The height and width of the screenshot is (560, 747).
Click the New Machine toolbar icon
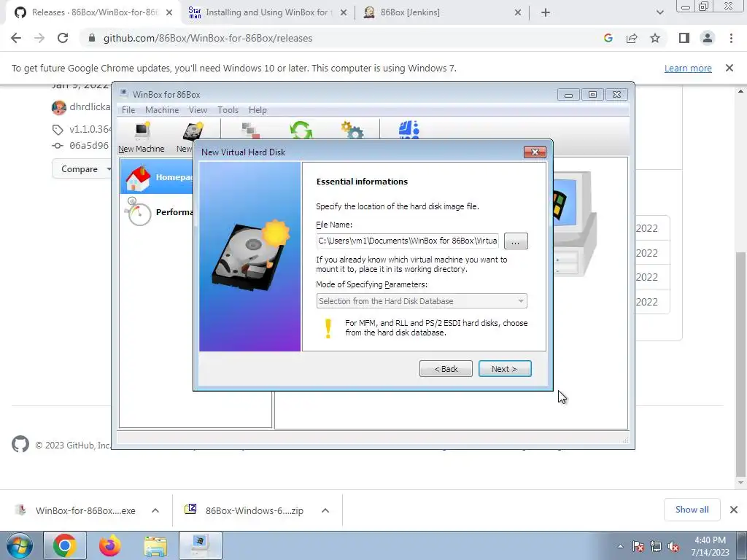click(142, 136)
